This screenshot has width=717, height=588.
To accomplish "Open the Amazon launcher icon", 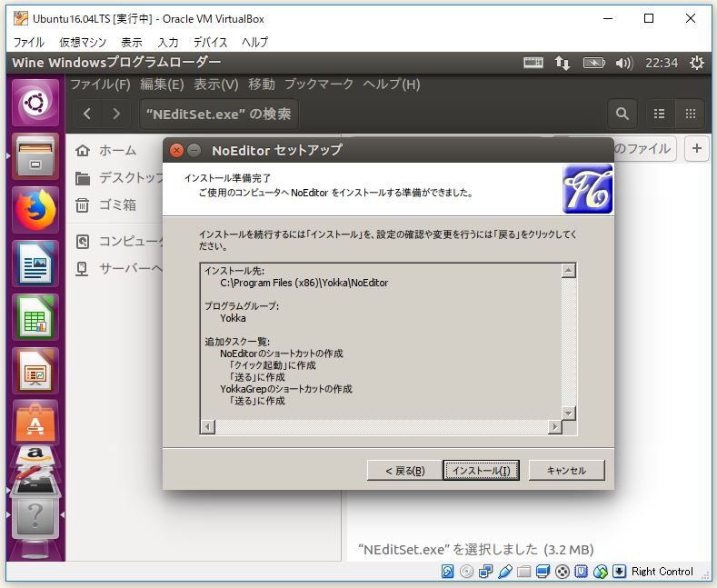I will [x=35, y=454].
